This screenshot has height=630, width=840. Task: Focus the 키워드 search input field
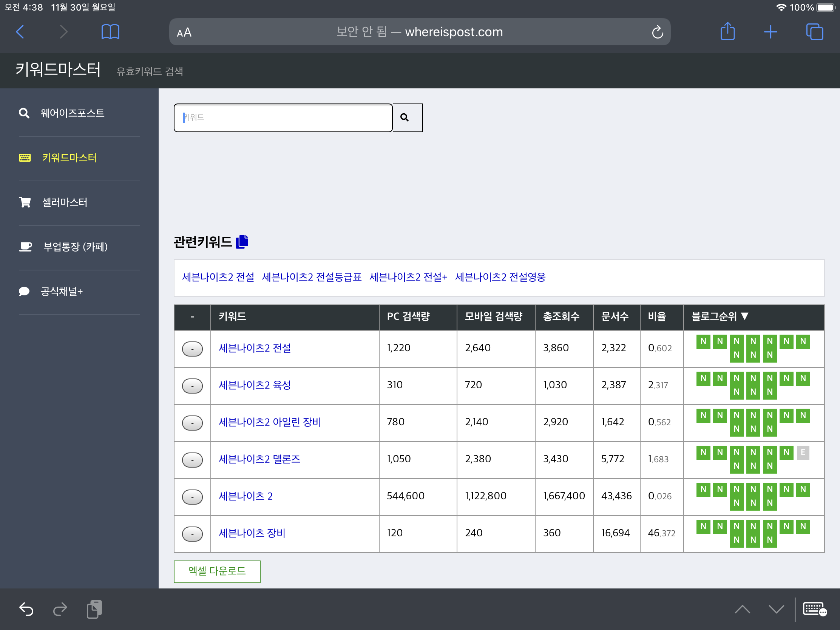[283, 118]
